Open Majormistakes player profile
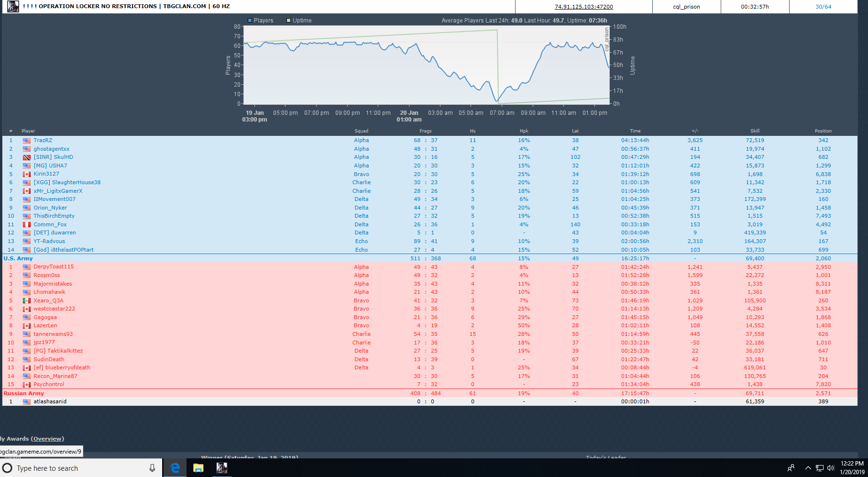This screenshot has height=477, width=868. pyautogui.click(x=53, y=284)
